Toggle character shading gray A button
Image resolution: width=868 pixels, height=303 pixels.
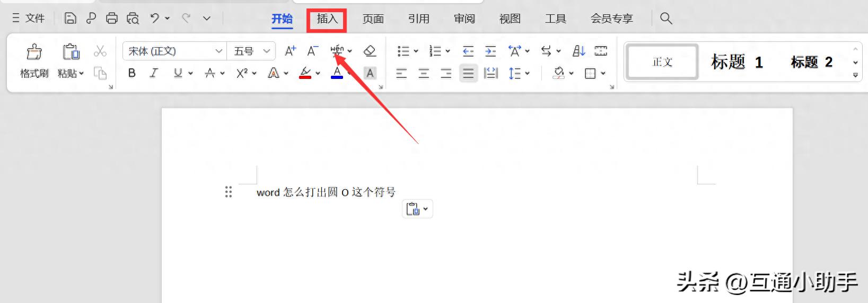[370, 73]
